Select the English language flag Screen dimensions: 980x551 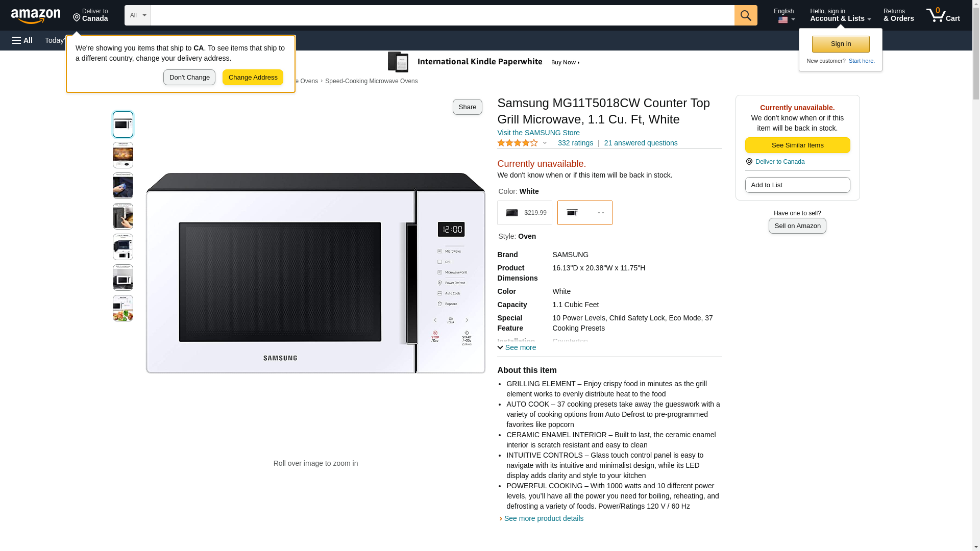(783, 20)
